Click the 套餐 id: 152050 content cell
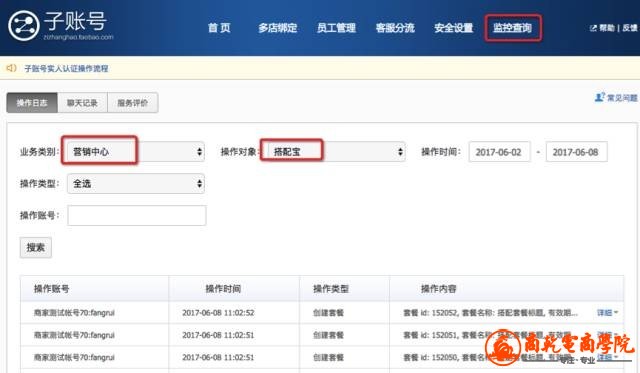640x373 pixels. click(x=490, y=357)
